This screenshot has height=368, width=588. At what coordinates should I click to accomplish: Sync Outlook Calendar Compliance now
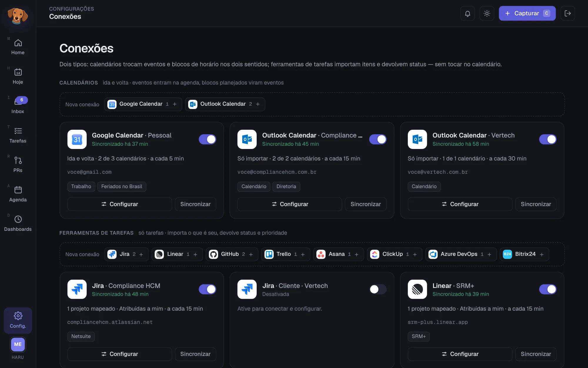(x=365, y=204)
